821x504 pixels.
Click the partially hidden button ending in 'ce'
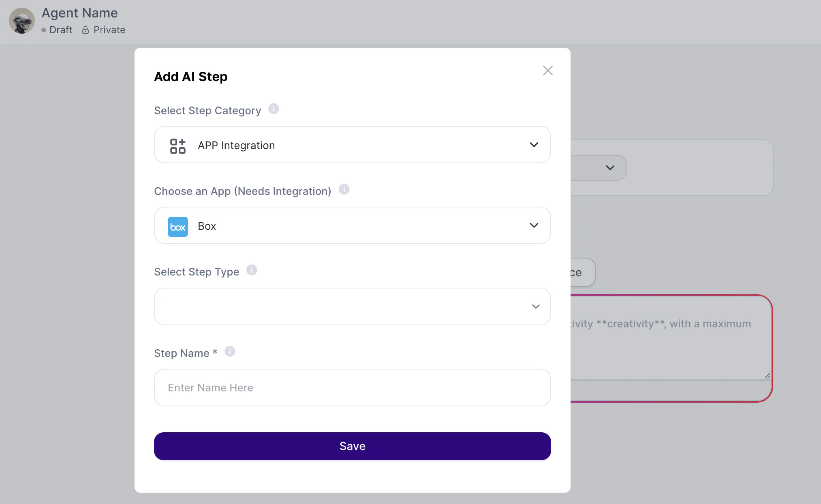pyautogui.click(x=582, y=273)
